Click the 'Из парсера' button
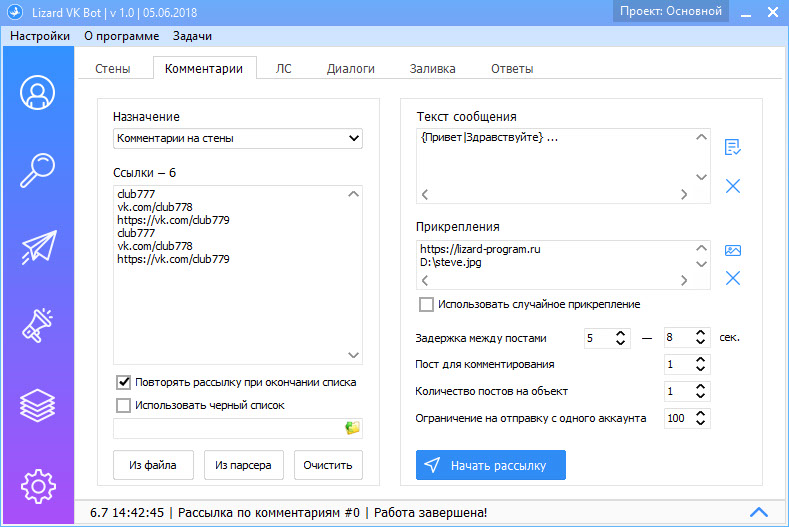Viewport: 789px width, 527px height. pos(244,465)
